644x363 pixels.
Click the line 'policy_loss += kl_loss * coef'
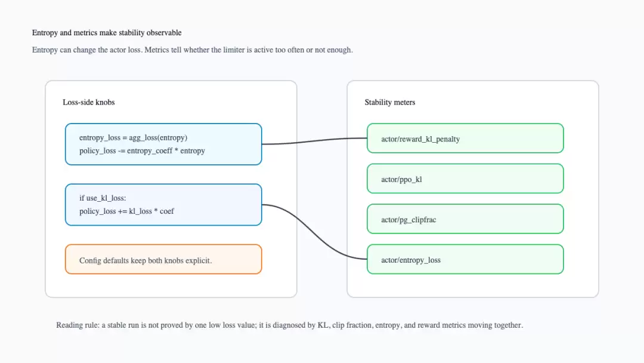(x=126, y=211)
